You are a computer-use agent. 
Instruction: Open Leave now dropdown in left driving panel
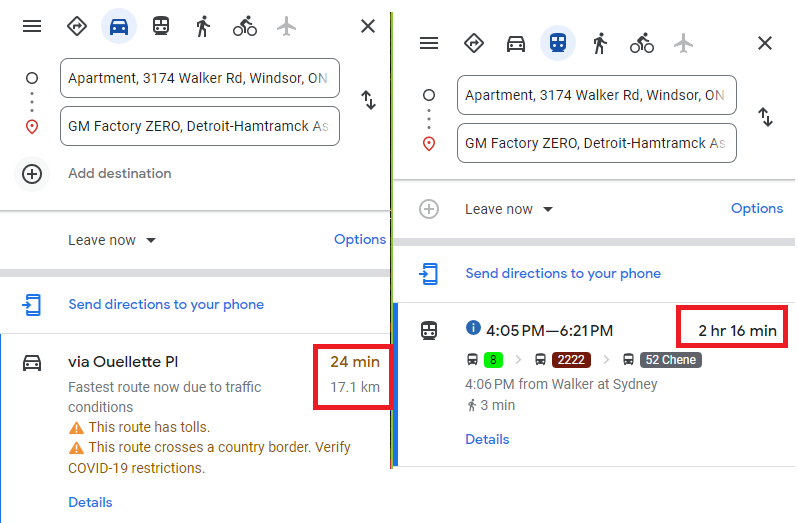[x=112, y=240]
